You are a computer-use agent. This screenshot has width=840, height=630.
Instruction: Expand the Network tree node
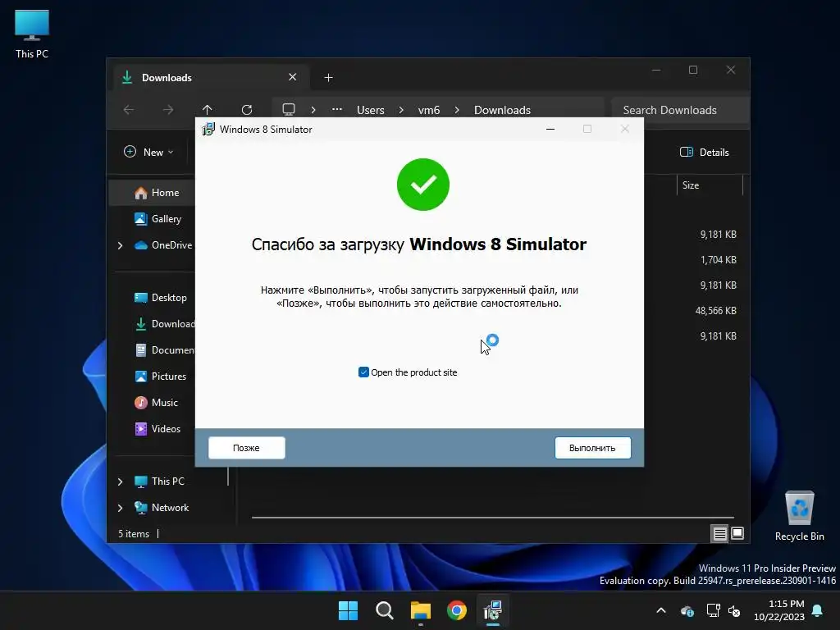(x=120, y=508)
